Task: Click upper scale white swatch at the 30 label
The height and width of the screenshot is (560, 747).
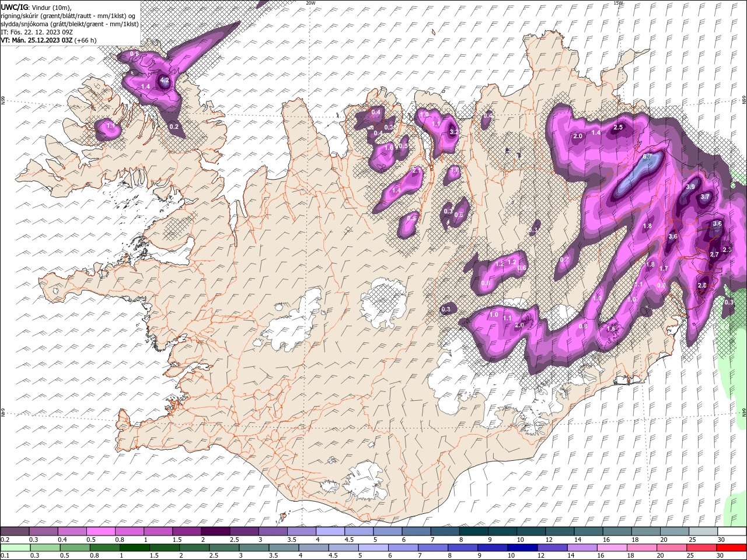Action: click(x=732, y=531)
